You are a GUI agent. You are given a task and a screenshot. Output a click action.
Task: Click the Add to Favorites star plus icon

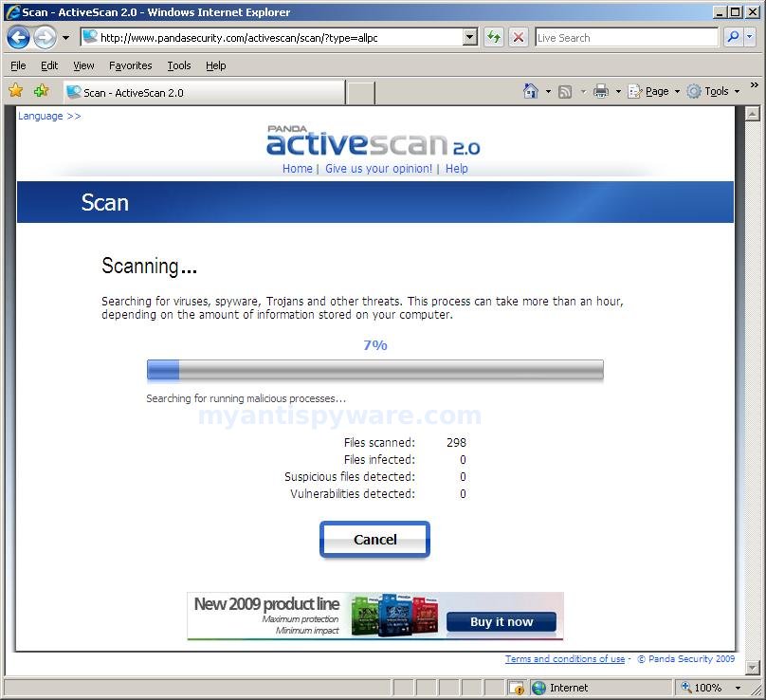coord(40,90)
